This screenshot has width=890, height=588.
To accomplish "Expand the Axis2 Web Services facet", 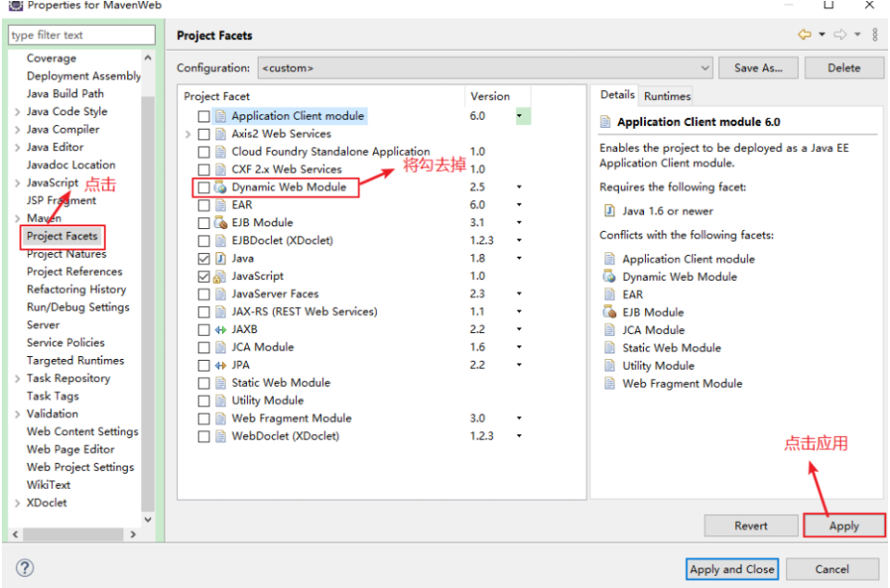I will [187, 134].
